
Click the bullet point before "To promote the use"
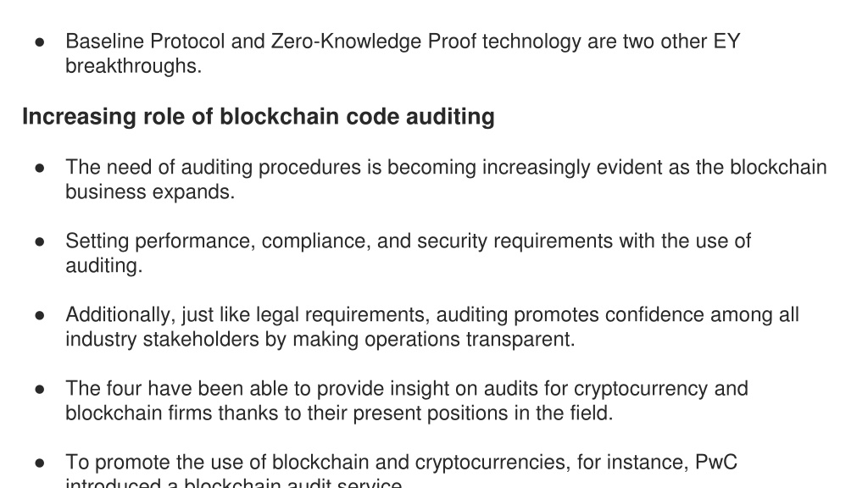(x=39, y=463)
